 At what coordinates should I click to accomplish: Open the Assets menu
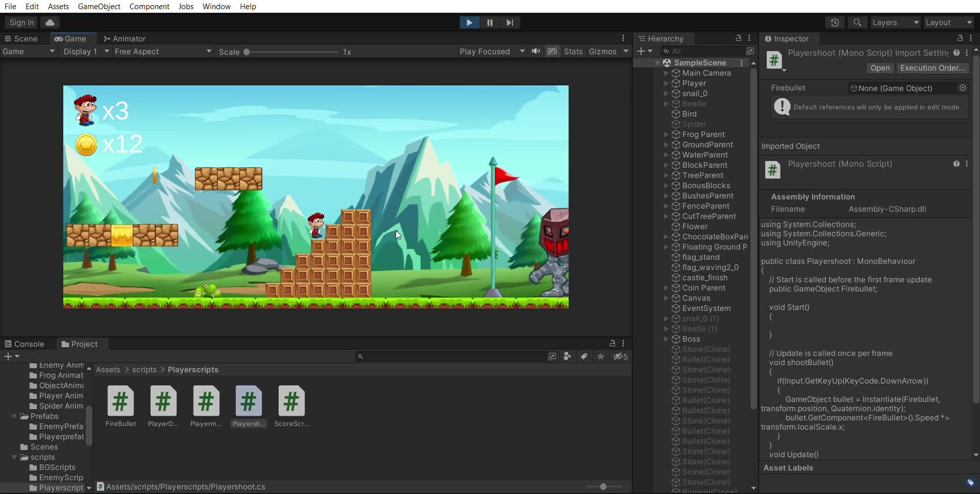tap(58, 6)
